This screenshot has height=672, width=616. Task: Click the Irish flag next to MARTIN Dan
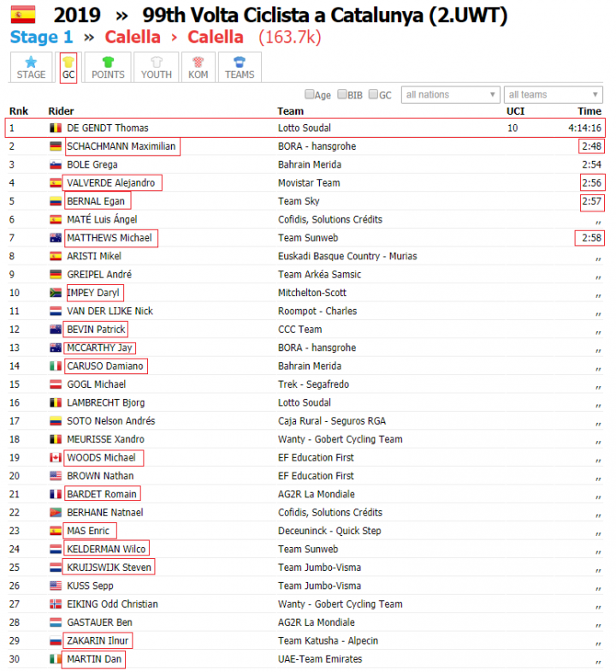[56, 659]
